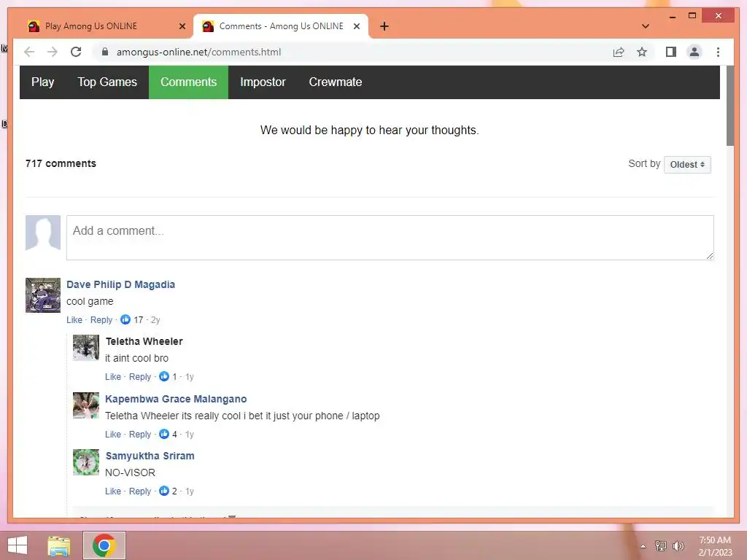Open the taskbar clock showing 7:50 AM
The width and height of the screenshot is (747, 560).
click(715, 546)
